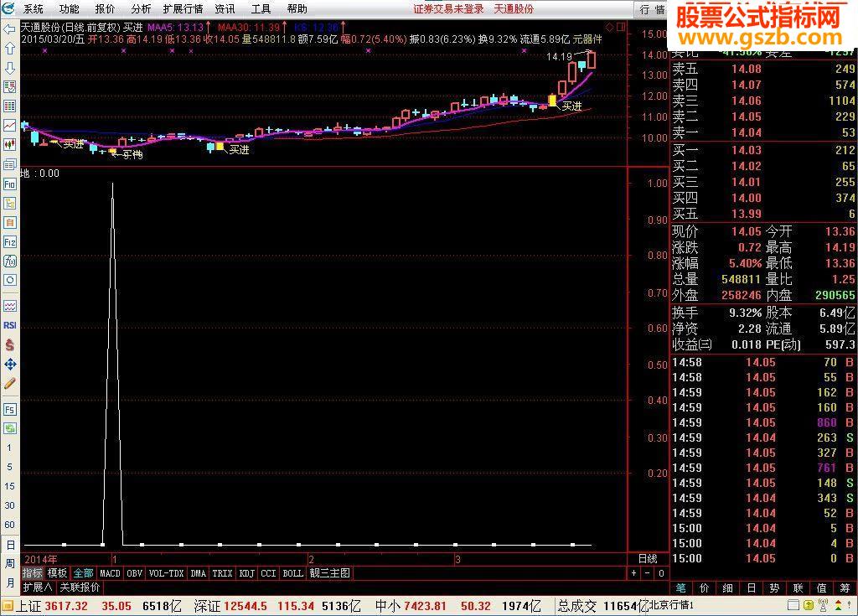Switch to the MACD indicator tab
The height and width of the screenshot is (616, 858).
110,573
